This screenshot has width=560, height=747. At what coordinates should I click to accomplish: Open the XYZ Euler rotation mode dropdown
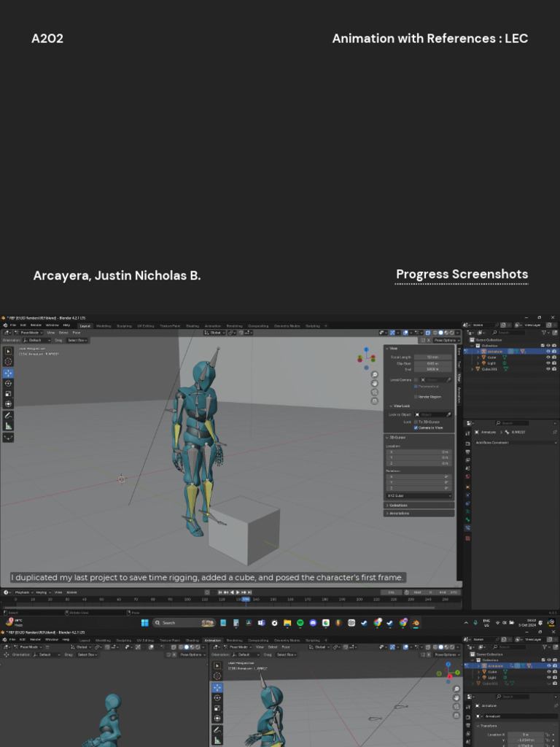(x=419, y=495)
